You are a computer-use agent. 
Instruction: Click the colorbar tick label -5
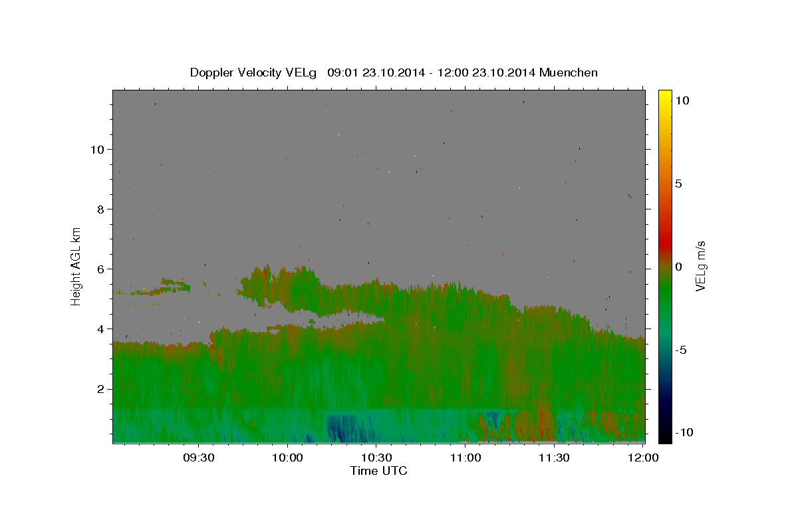[x=681, y=350]
